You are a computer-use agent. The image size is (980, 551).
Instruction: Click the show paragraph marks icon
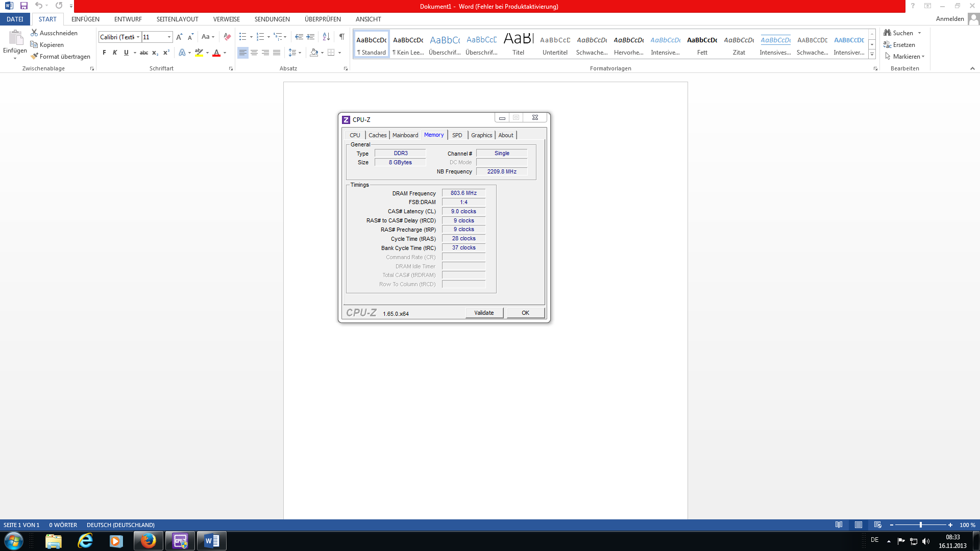341,37
